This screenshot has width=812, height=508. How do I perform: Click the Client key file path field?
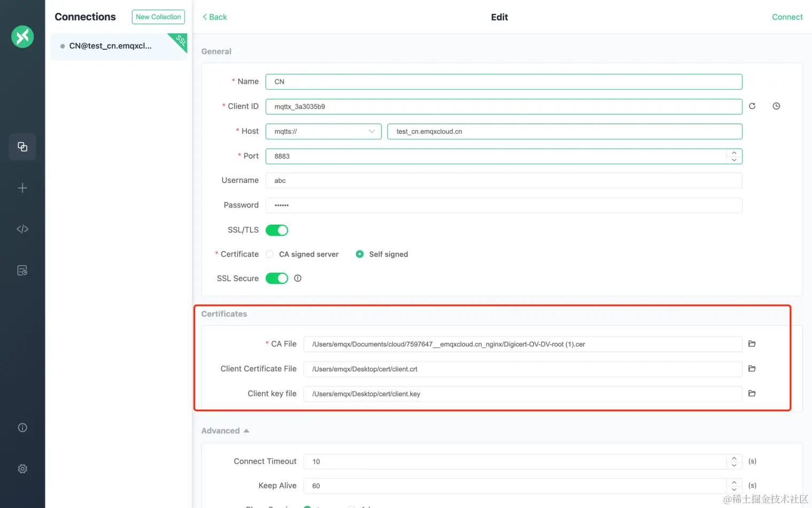pos(523,394)
